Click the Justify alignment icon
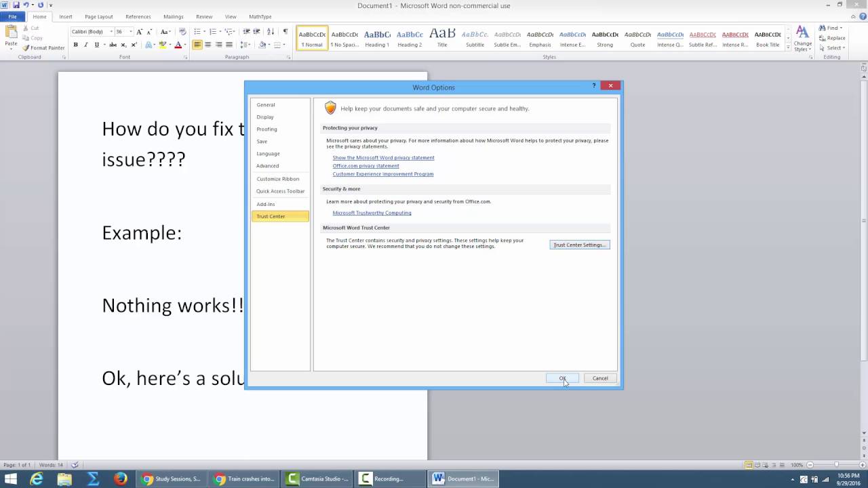The height and width of the screenshot is (488, 868). click(x=229, y=45)
